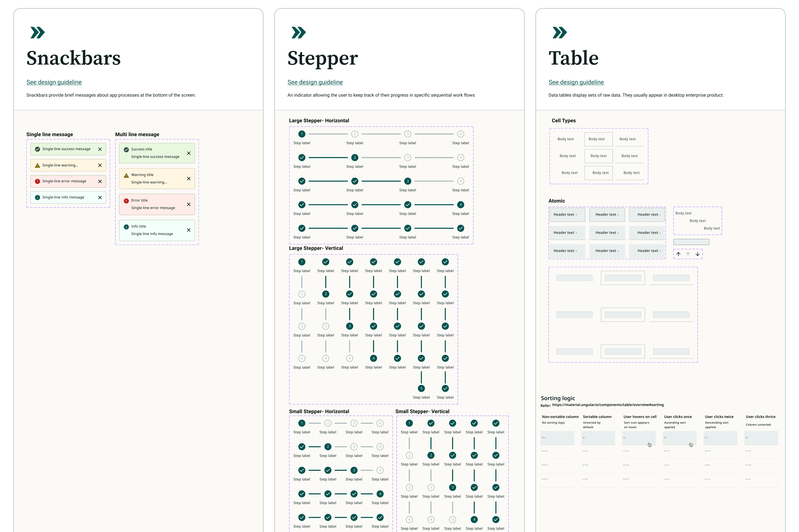Click the top-right outlined Header text cell
Screen dimensions: 799x532
pos(647,214)
